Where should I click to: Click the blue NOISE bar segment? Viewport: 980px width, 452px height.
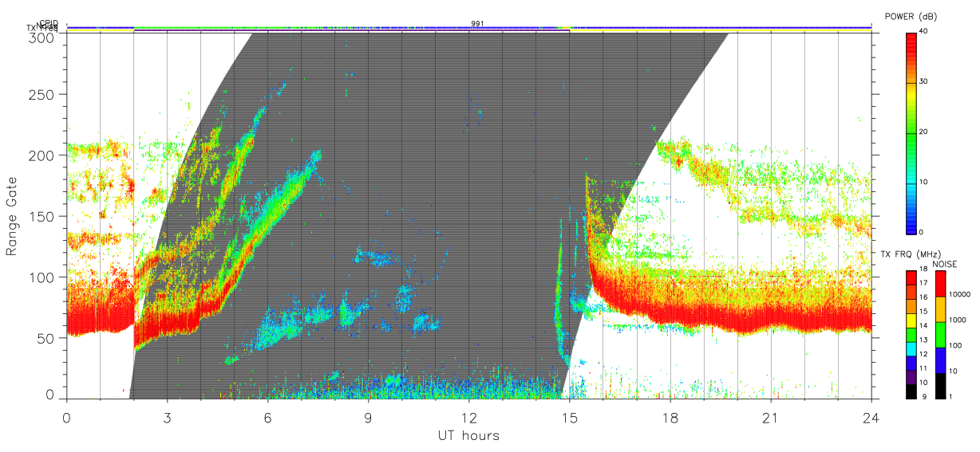click(941, 360)
